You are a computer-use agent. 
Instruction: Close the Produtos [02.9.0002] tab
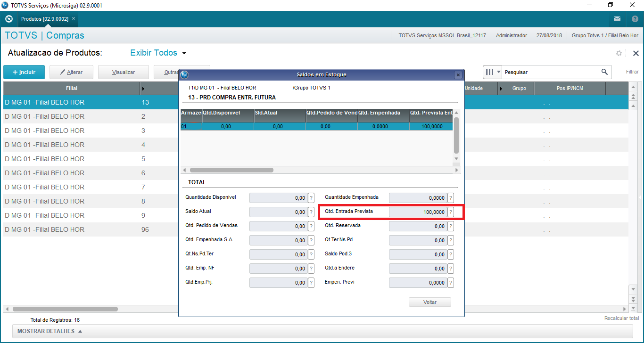(x=74, y=18)
